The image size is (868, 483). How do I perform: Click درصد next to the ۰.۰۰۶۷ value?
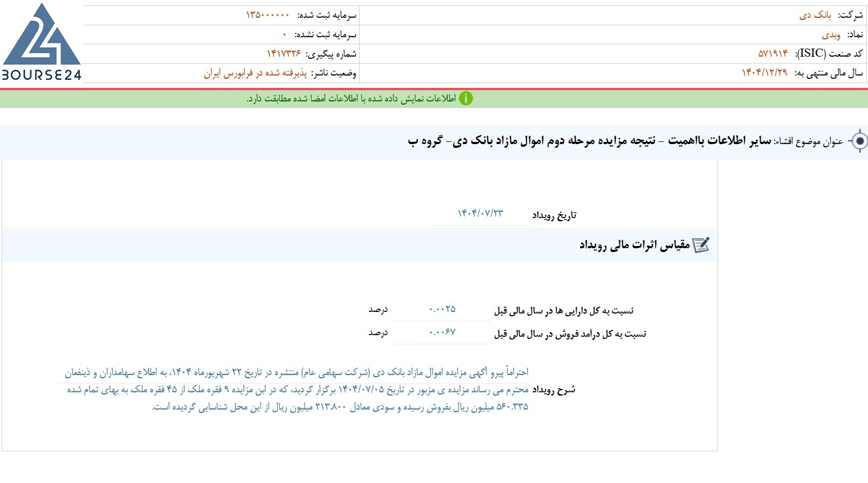point(378,332)
